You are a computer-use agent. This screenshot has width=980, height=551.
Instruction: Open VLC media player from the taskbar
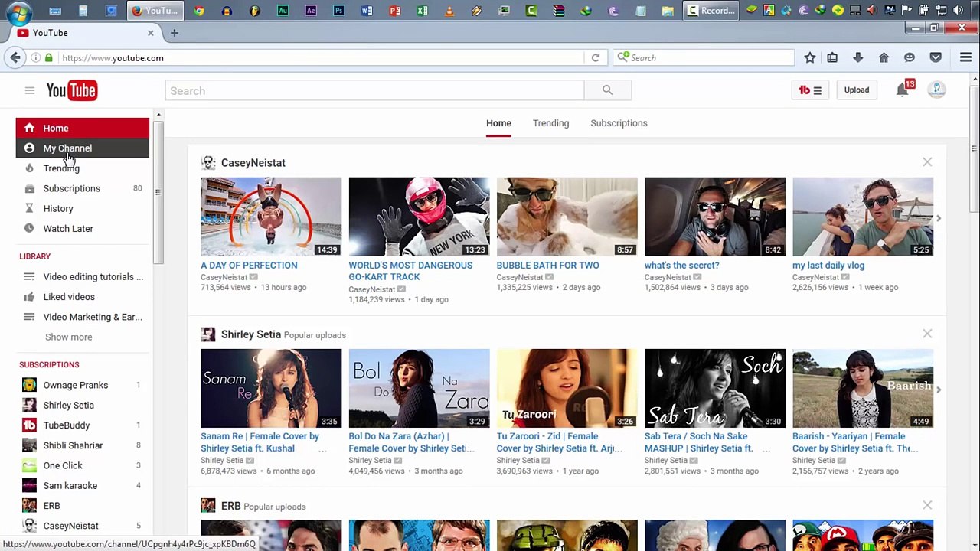pyautogui.click(x=449, y=11)
